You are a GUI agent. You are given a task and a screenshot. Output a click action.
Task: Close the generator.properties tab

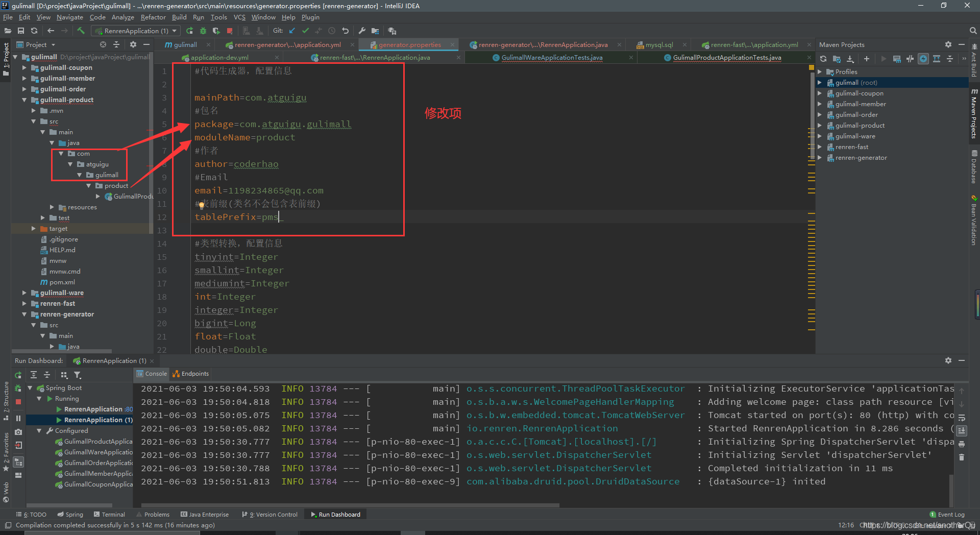click(452, 45)
